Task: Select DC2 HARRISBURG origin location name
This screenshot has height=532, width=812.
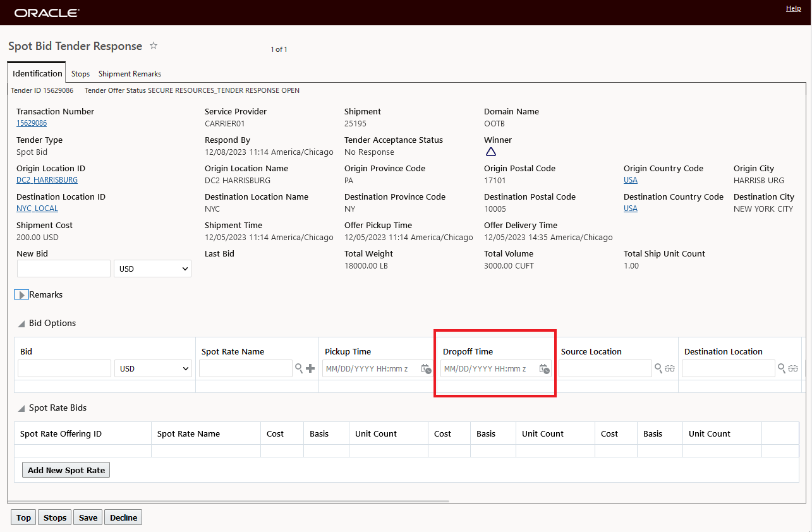Action: [x=237, y=180]
